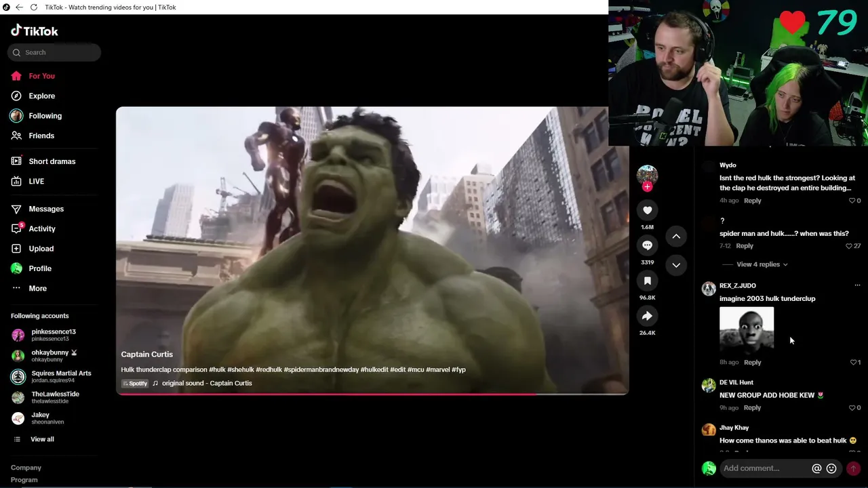Open REX_Z_JUDO's profile avatar

(x=709, y=289)
